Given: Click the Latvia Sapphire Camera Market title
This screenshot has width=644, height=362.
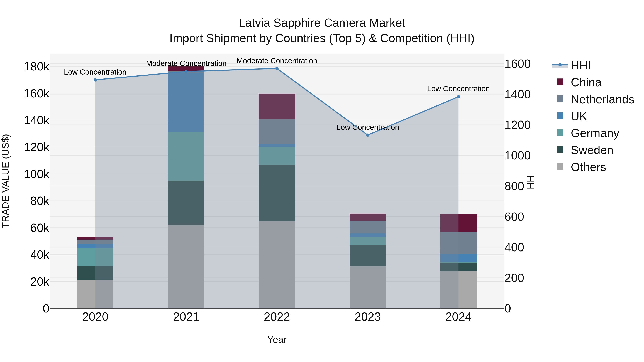Looking at the screenshot, I should coord(322,23).
